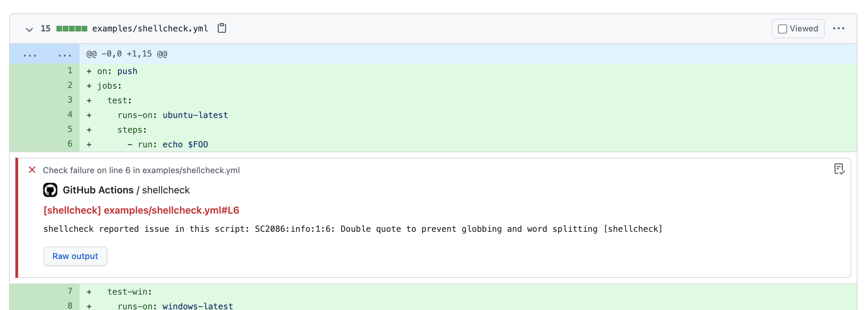Viewport: 868px width, 310px height.
Task: Click the '15' changed lines count
Action: pyautogui.click(x=46, y=29)
